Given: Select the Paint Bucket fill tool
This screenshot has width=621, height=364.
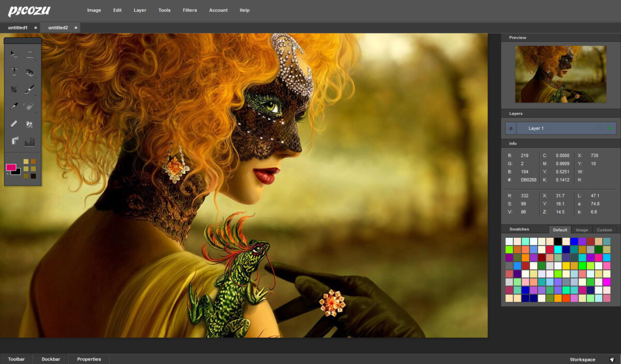Looking at the screenshot, I should coord(30,124).
